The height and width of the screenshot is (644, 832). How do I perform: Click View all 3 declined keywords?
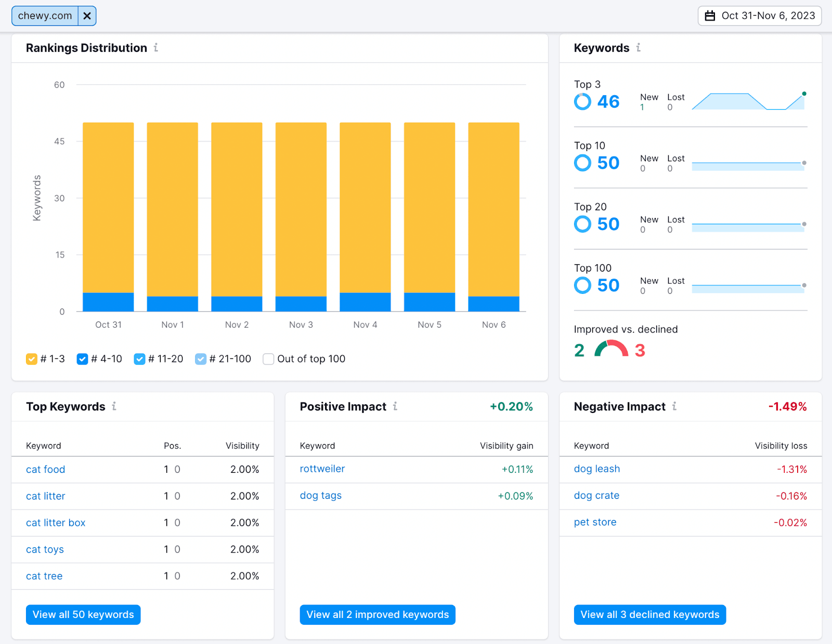pyautogui.click(x=649, y=614)
